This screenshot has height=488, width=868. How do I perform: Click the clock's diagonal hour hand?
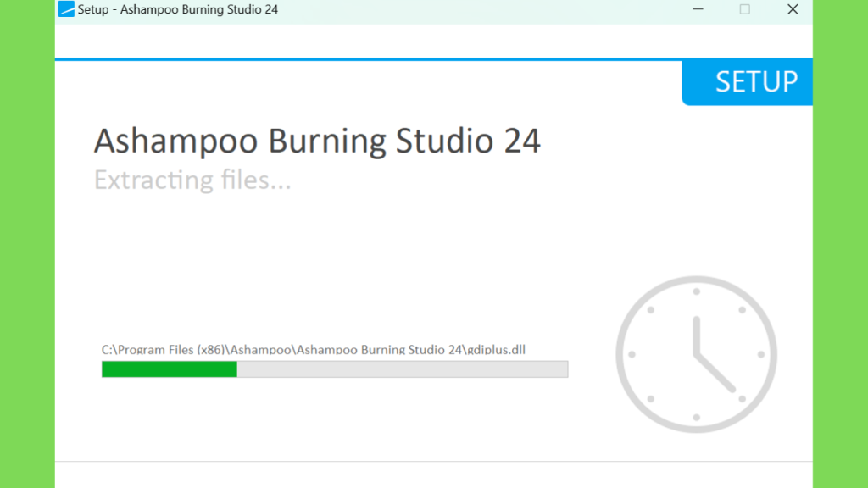715,373
